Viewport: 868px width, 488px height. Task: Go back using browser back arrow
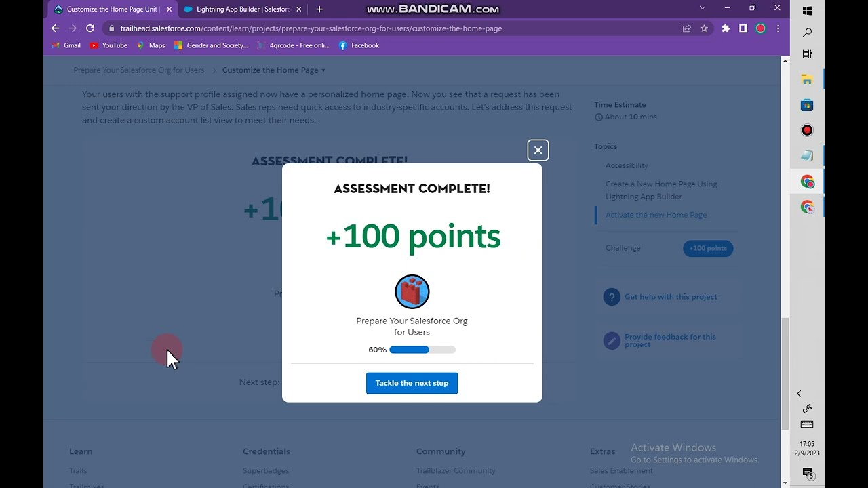(x=56, y=28)
